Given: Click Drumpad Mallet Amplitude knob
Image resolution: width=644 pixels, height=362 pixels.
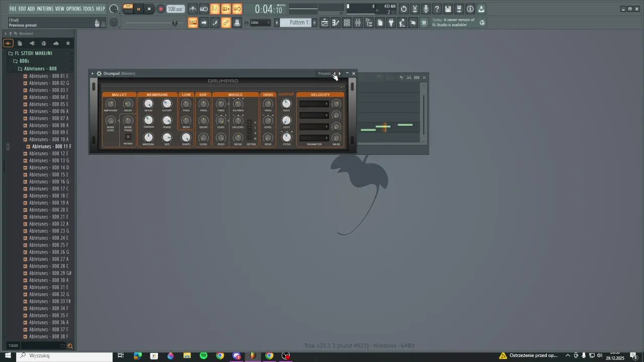Looking at the screenshot, I should (110, 104).
